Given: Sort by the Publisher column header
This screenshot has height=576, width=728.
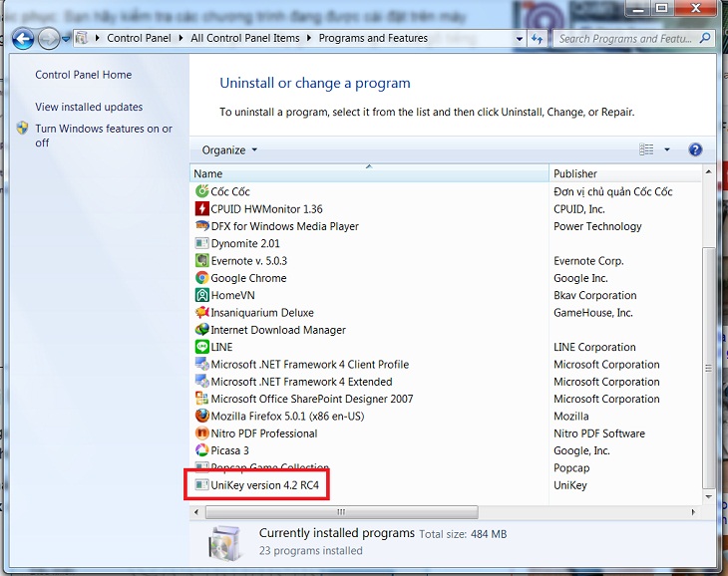Looking at the screenshot, I should [625, 173].
